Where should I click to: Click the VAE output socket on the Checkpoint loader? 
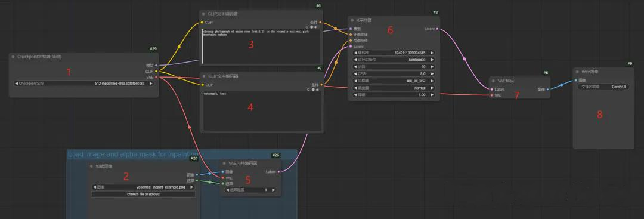click(x=156, y=77)
